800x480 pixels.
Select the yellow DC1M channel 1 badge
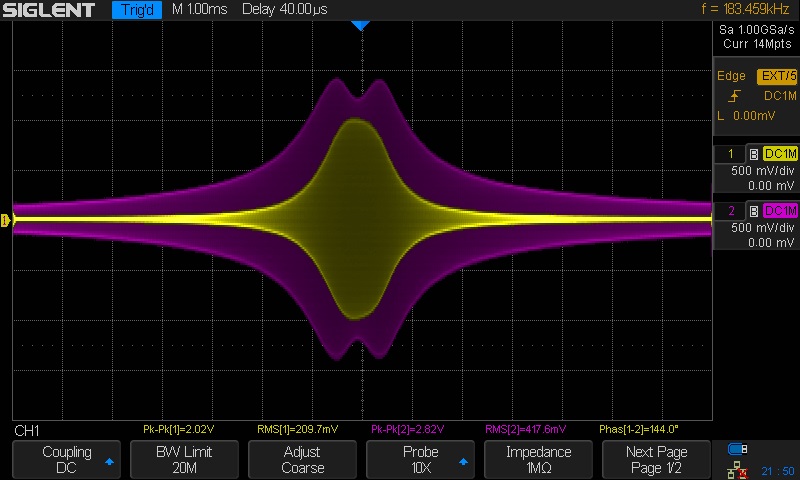click(779, 154)
